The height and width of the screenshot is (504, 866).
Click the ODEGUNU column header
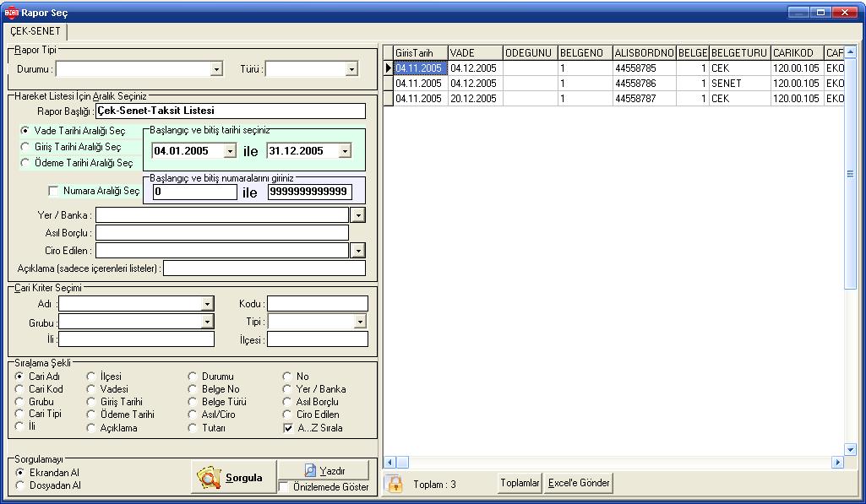(x=531, y=53)
